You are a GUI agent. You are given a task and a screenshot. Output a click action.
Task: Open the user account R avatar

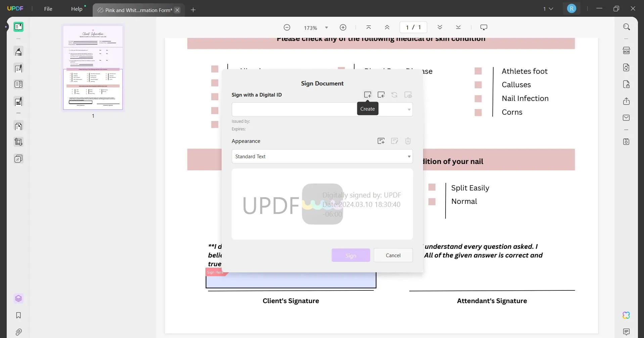pyautogui.click(x=571, y=9)
